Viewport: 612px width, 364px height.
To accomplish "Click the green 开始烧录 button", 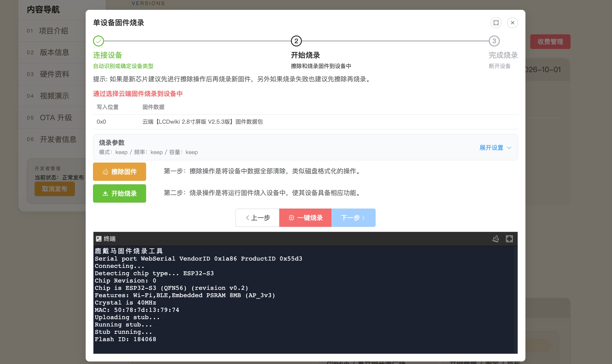I will (x=120, y=193).
